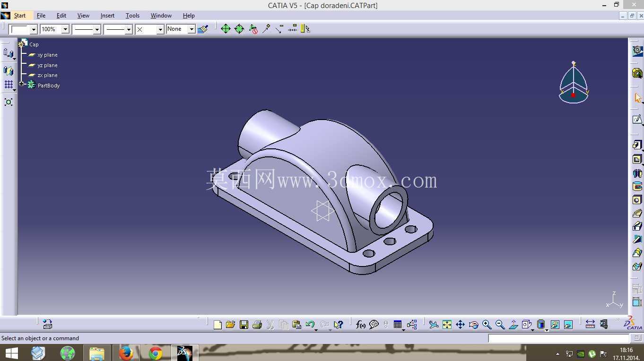Open the Tools menu
The height and width of the screenshot is (361, 644).
tap(132, 16)
